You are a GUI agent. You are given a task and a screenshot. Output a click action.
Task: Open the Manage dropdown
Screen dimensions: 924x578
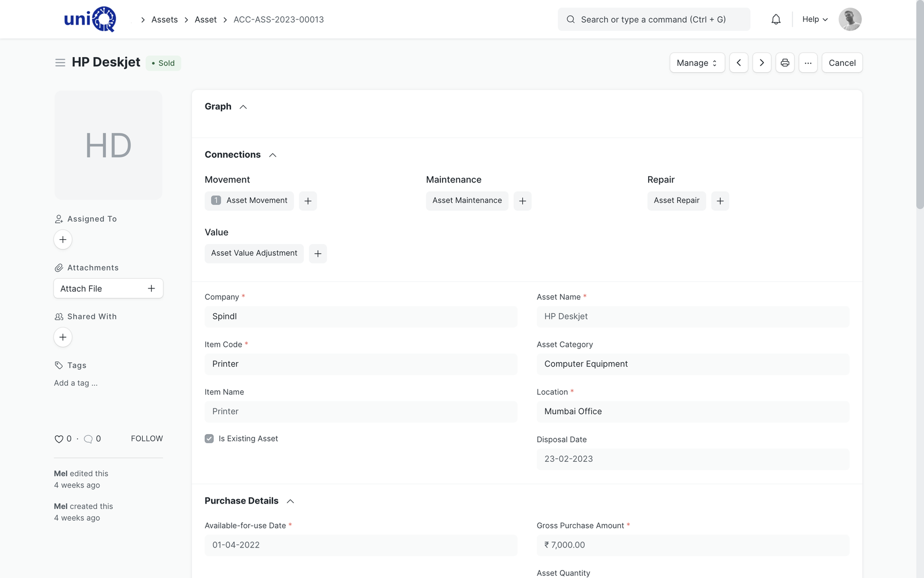[x=697, y=63]
